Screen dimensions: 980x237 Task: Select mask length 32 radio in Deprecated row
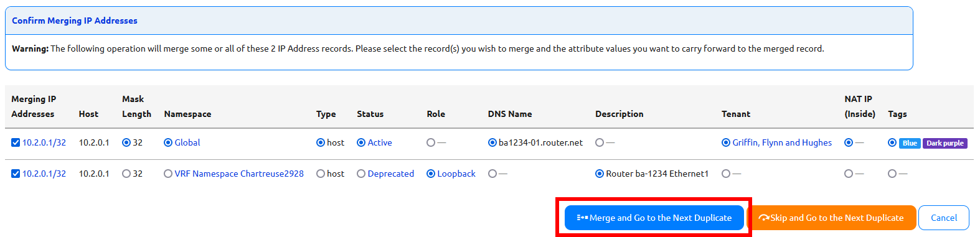[126, 174]
